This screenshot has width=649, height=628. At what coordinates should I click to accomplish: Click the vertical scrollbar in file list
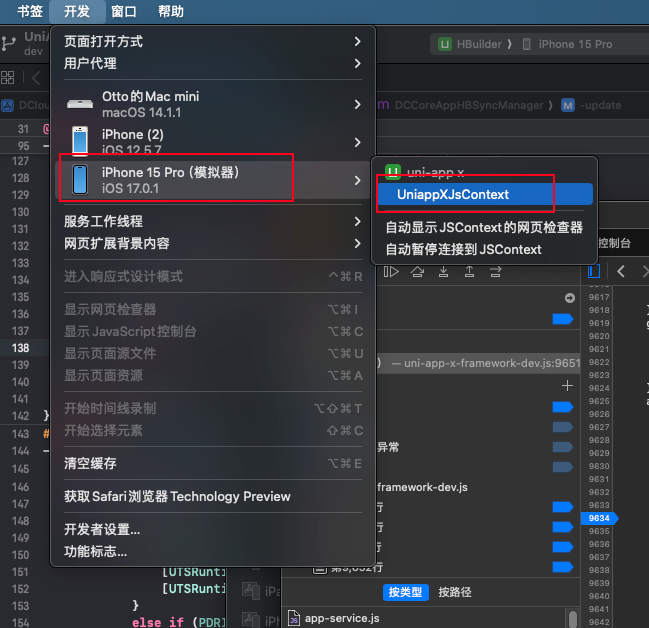click(573, 619)
